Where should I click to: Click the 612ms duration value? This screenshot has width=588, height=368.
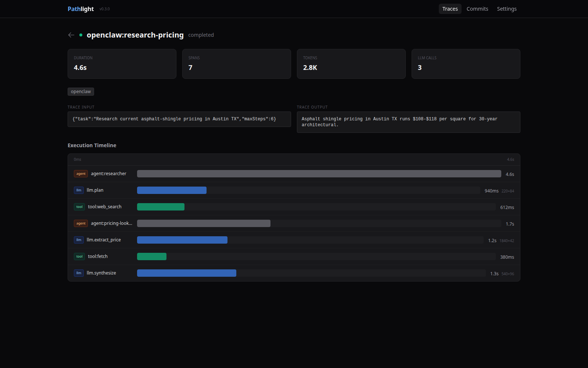point(507,208)
